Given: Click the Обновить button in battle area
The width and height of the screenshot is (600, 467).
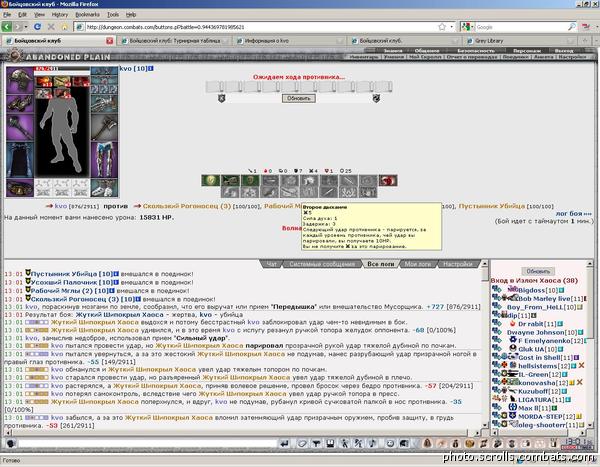Looking at the screenshot, I should pyautogui.click(x=299, y=98).
